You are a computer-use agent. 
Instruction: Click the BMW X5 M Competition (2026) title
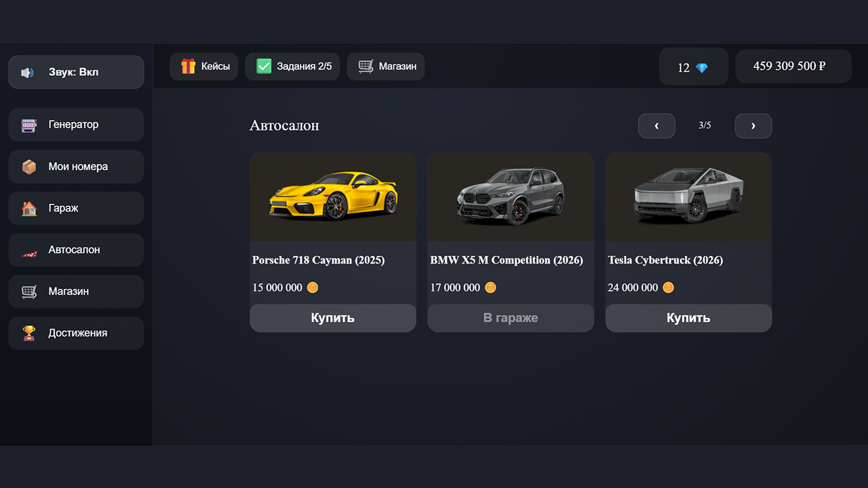pos(507,260)
